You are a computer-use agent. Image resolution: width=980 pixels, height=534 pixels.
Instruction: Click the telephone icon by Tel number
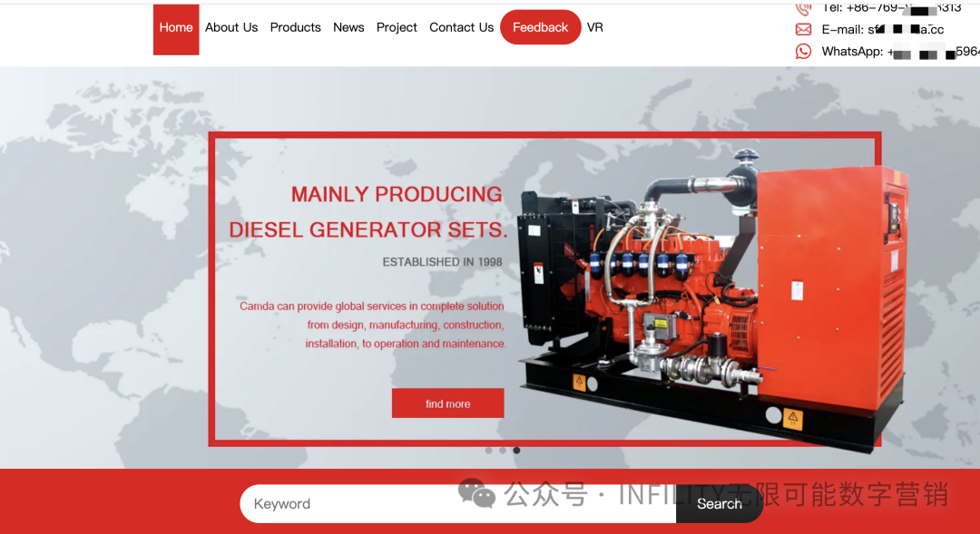(x=803, y=9)
